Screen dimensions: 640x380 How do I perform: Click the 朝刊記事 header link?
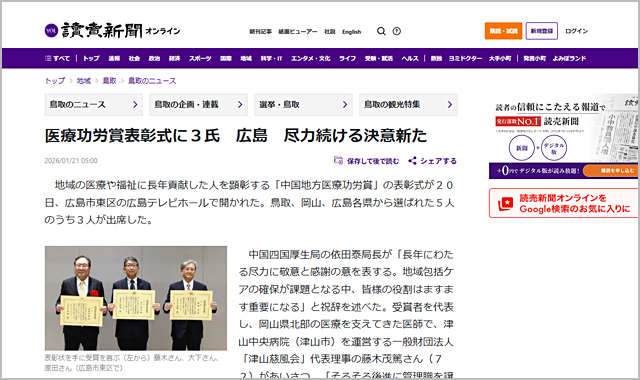pyautogui.click(x=260, y=31)
